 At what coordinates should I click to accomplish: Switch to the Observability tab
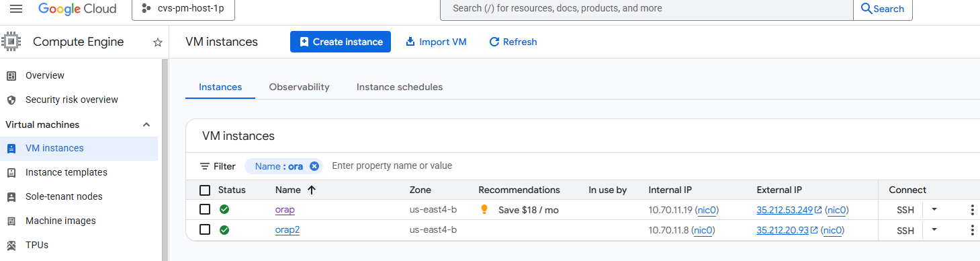tap(299, 87)
